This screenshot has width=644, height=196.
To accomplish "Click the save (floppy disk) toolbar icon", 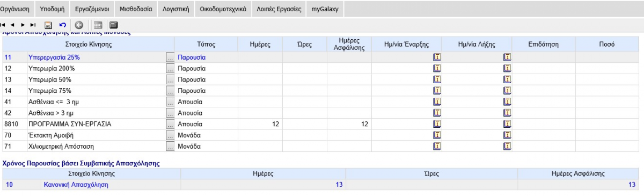I will point(48,25).
